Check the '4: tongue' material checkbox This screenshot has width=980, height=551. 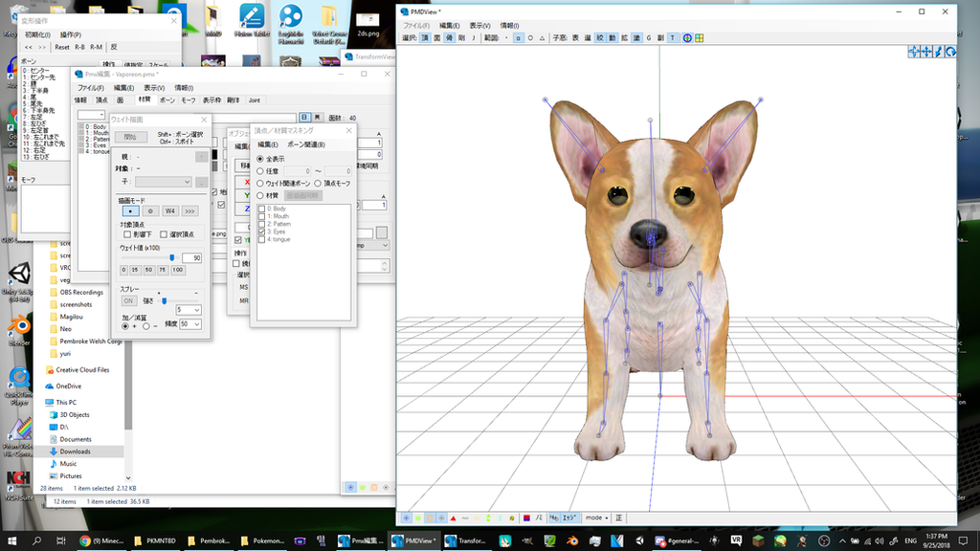click(262, 239)
